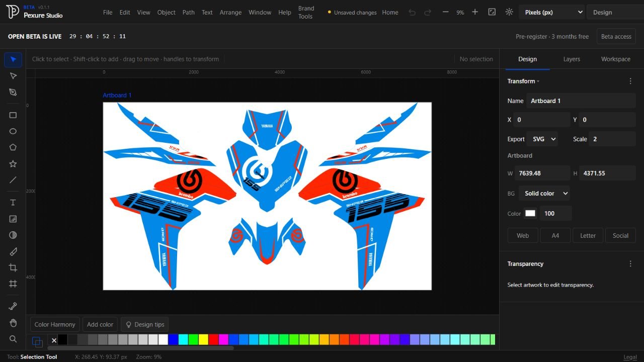Click the fit-to-screen icon

pos(492,12)
